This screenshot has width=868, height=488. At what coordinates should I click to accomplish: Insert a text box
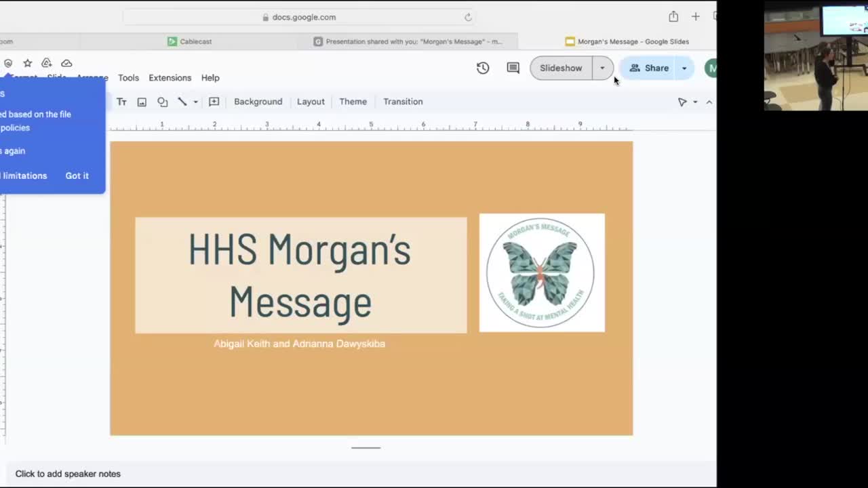[x=121, y=102]
